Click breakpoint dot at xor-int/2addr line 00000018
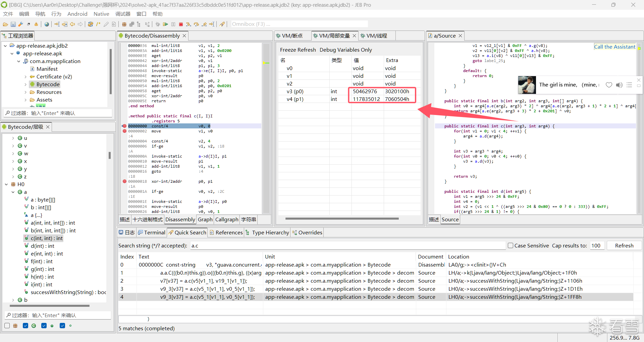Viewport: 644px width, 342px height. coord(124,181)
